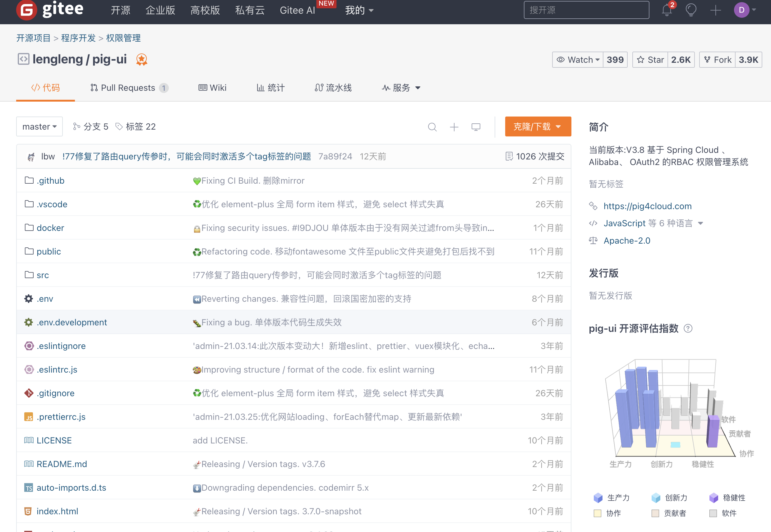Click the help question icon by 开源评估指数

click(x=688, y=329)
